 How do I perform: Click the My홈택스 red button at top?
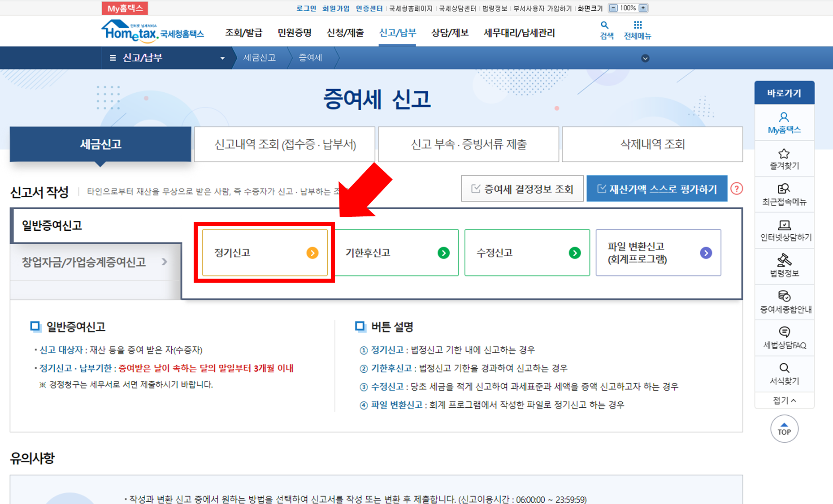click(125, 8)
